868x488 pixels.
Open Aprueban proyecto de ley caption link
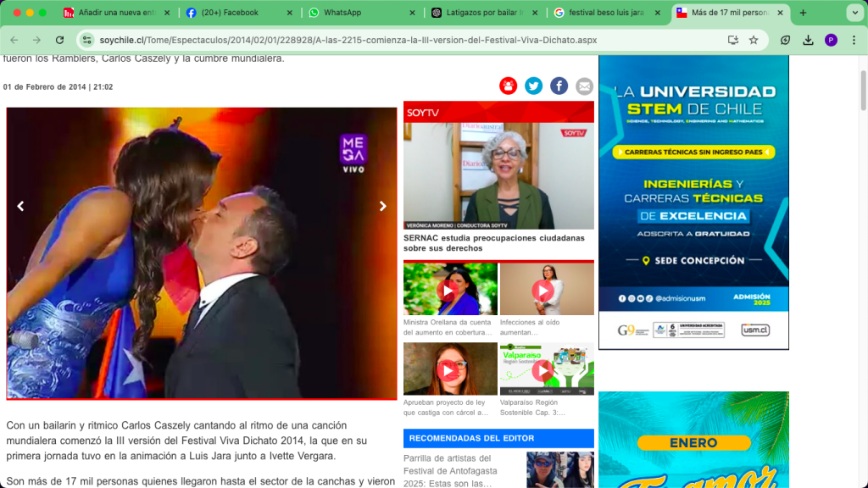446,408
